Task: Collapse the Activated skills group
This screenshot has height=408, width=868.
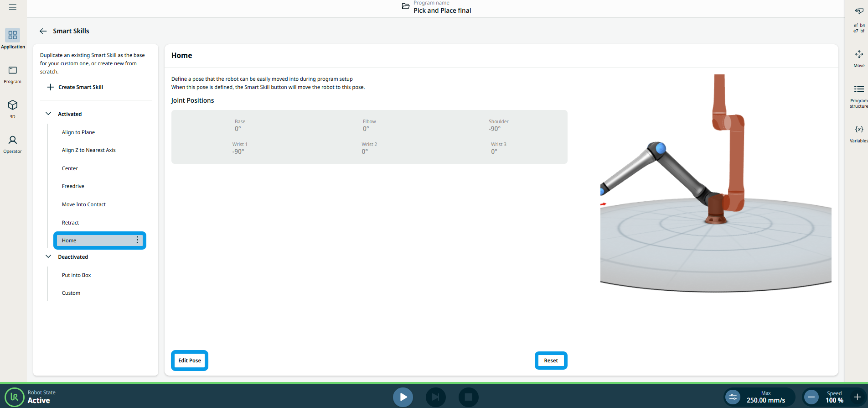Action: pyautogui.click(x=48, y=114)
